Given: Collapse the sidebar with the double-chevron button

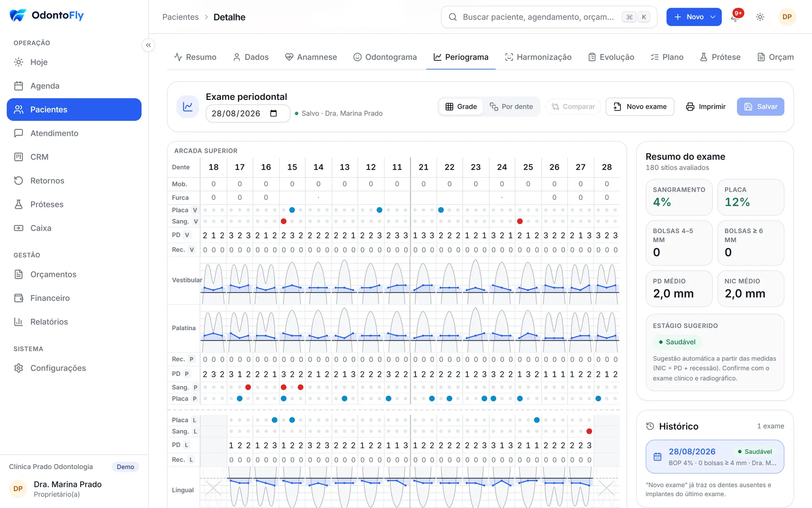Looking at the screenshot, I should 148,45.
